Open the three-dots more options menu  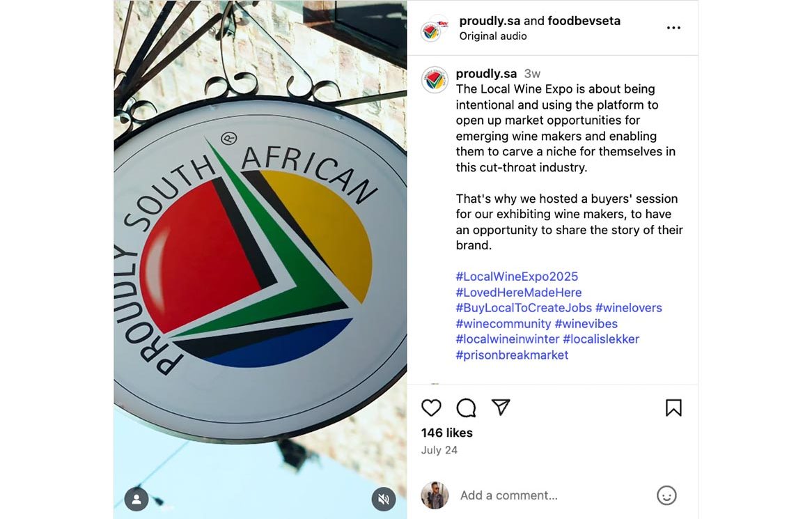(x=673, y=28)
